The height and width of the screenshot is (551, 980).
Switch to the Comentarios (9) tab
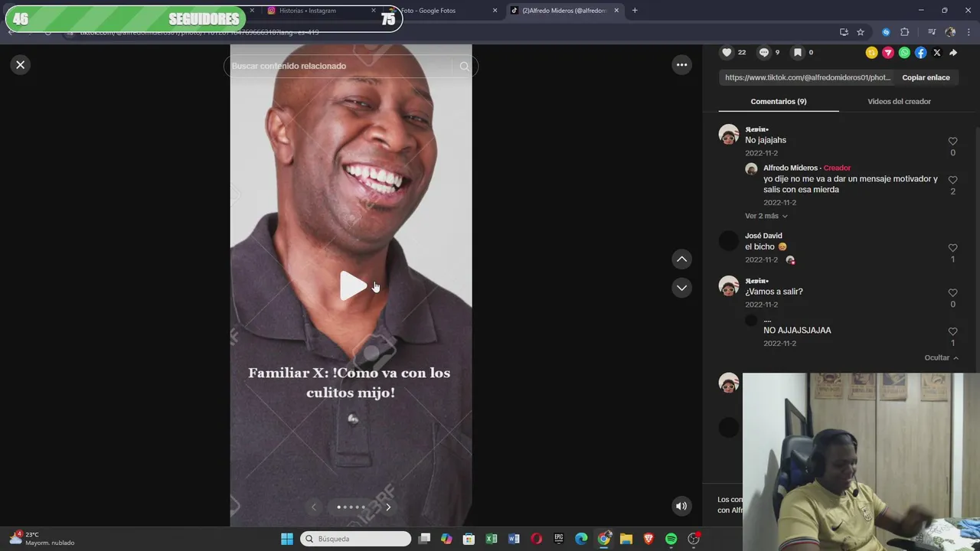779,101
